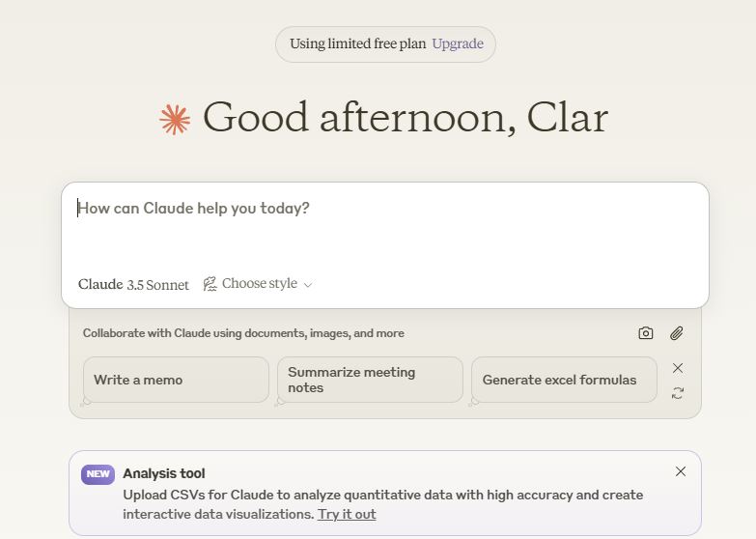Refresh the suggested prompts
The width and height of the screenshot is (756, 539).
[678, 393]
